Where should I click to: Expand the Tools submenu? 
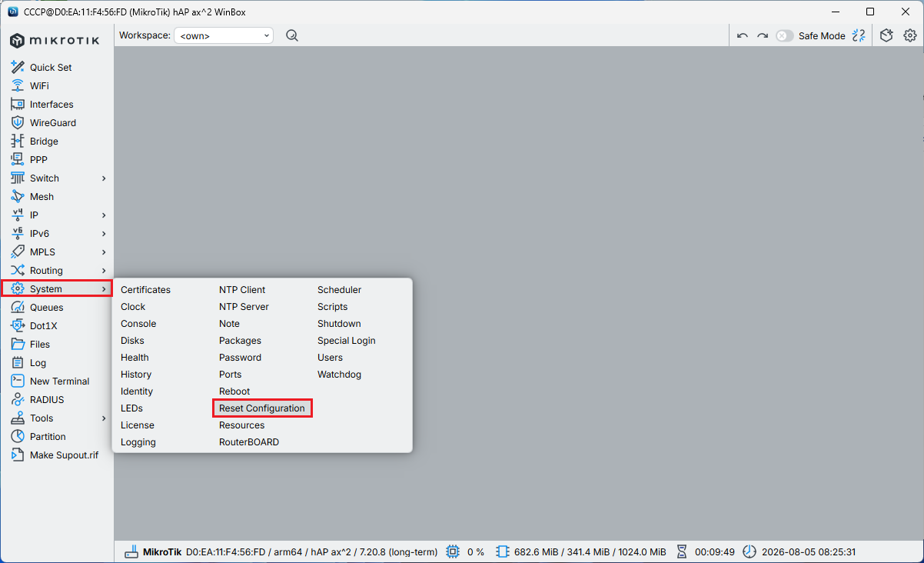(x=104, y=418)
